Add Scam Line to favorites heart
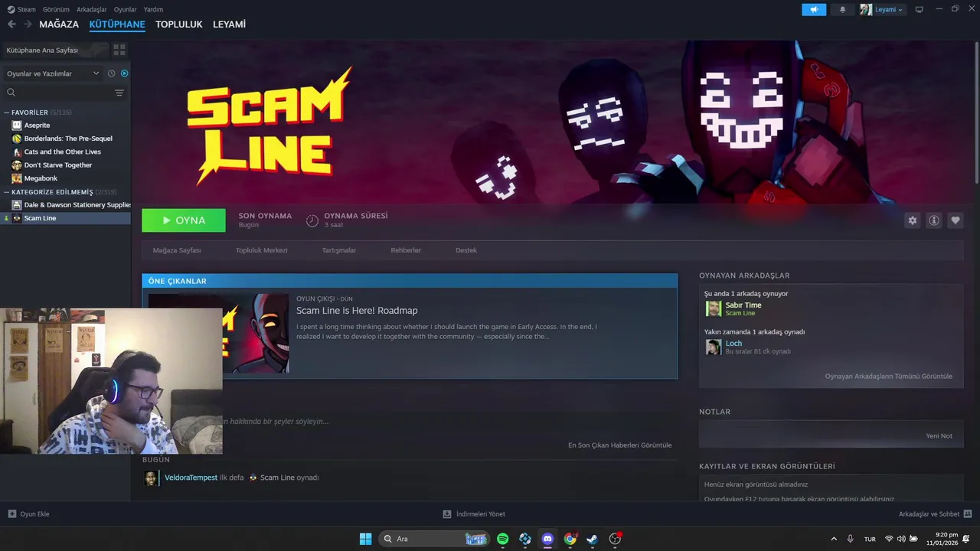 coord(955,220)
